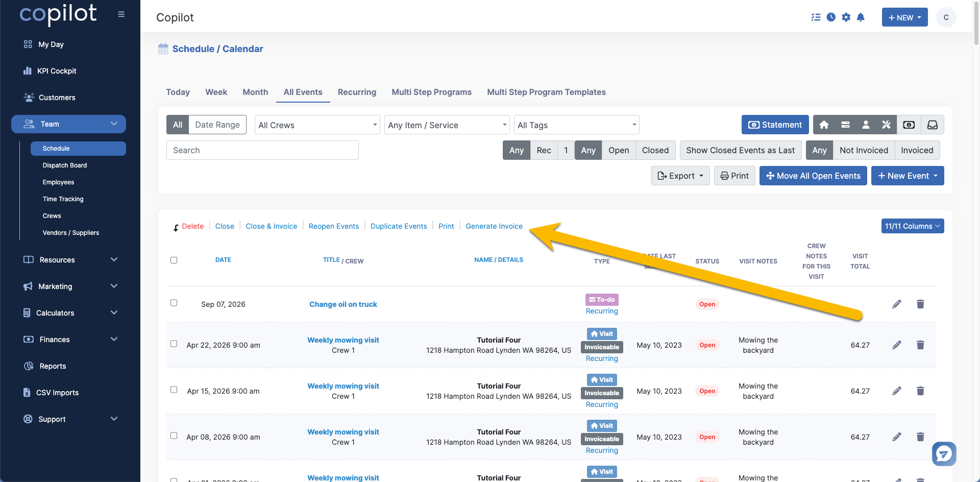Open New Event dropdown button

click(908, 176)
